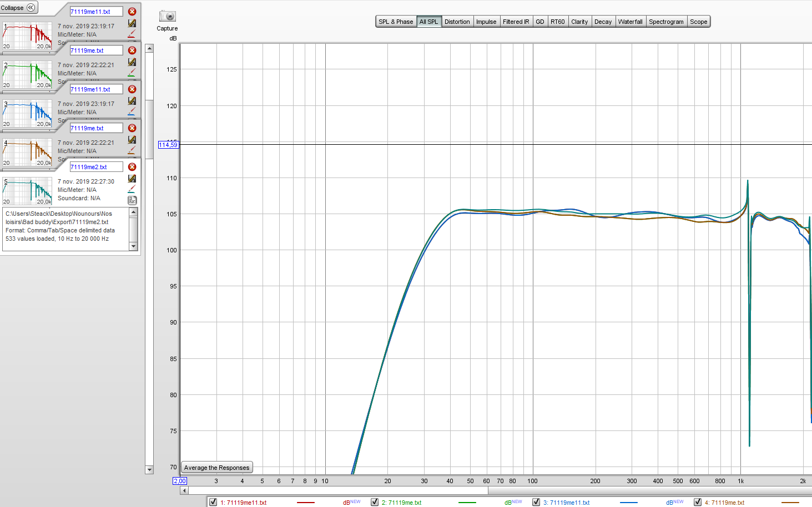Remove measurement 2 71119me.txt
This screenshot has width=812, height=507.
coord(132,50)
